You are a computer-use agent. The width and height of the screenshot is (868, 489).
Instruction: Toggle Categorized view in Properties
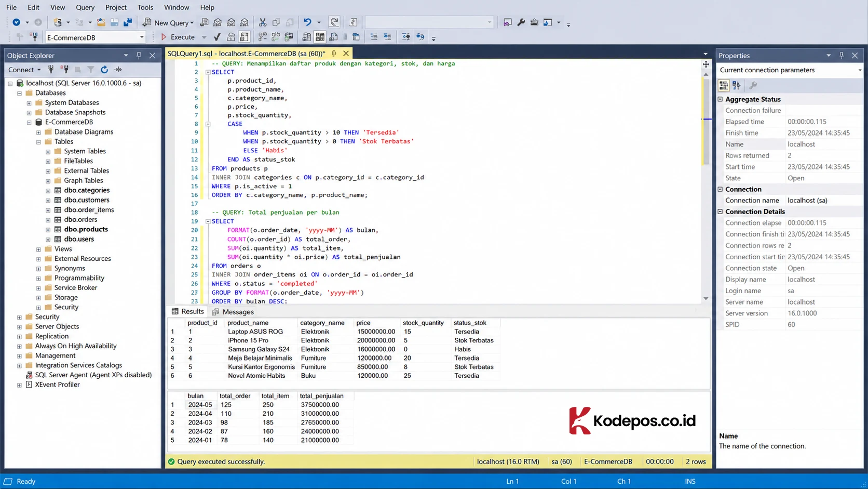click(x=723, y=85)
